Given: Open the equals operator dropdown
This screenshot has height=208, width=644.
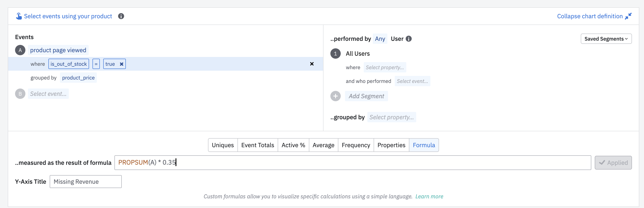Looking at the screenshot, I should pyautogui.click(x=96, y=64).
